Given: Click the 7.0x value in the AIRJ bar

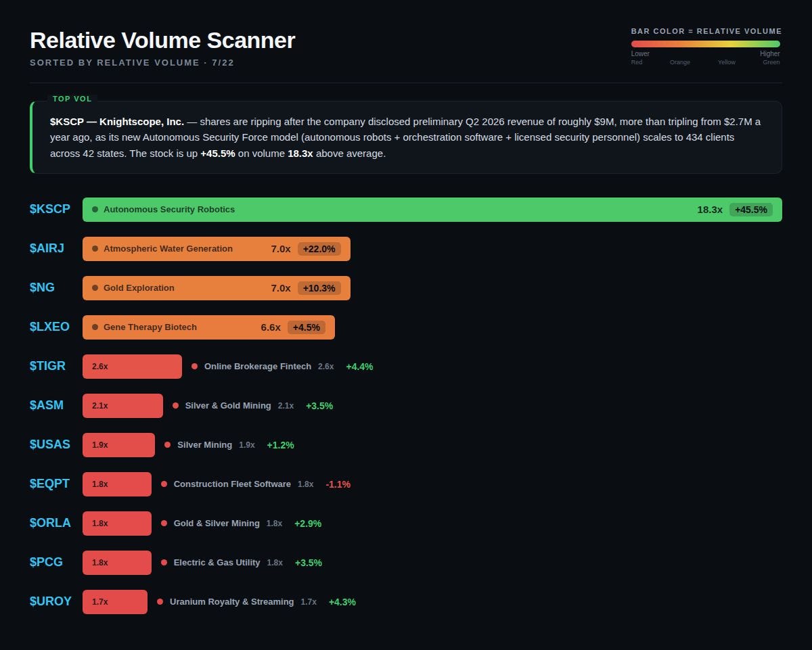Looking at the screenshot, I should [281, 249].
